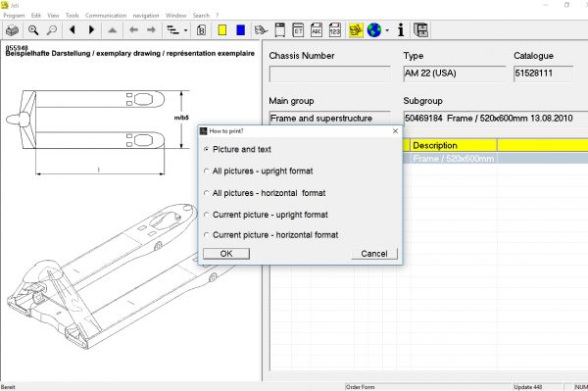The width and height of the screenshot is (588, 391).
Task: Click the gray up triangle icon
Action: point(113,30)
